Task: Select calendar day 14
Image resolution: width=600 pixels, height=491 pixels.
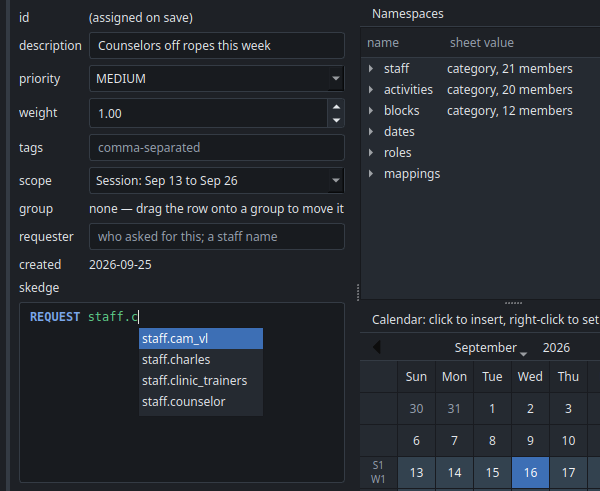Action: (x=454, y=473)
